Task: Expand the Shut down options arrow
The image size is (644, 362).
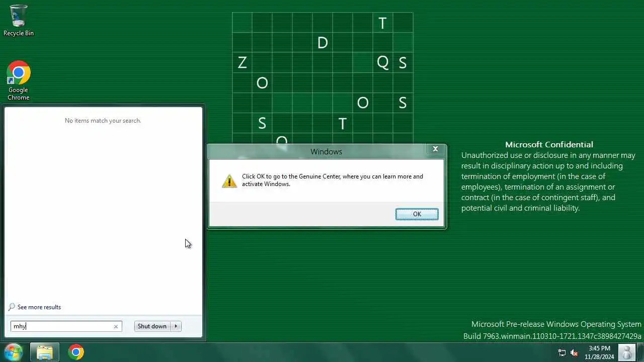Action: 176,326
